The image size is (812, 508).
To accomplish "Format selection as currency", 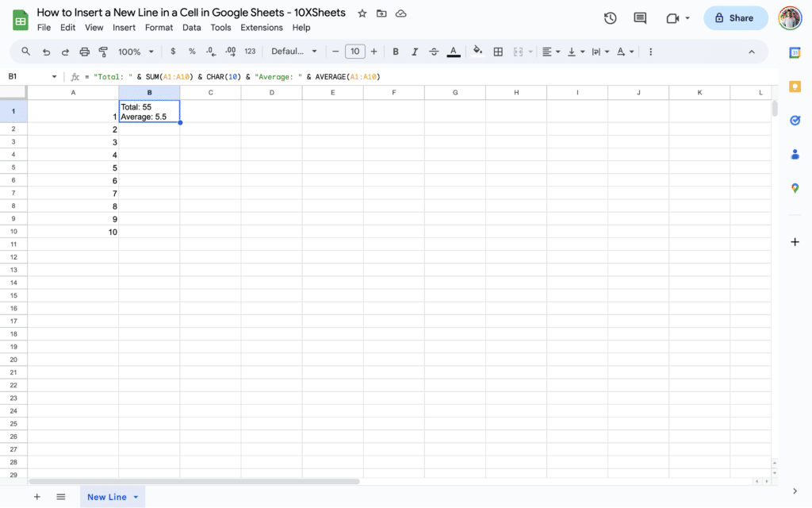I will [173, 51].
